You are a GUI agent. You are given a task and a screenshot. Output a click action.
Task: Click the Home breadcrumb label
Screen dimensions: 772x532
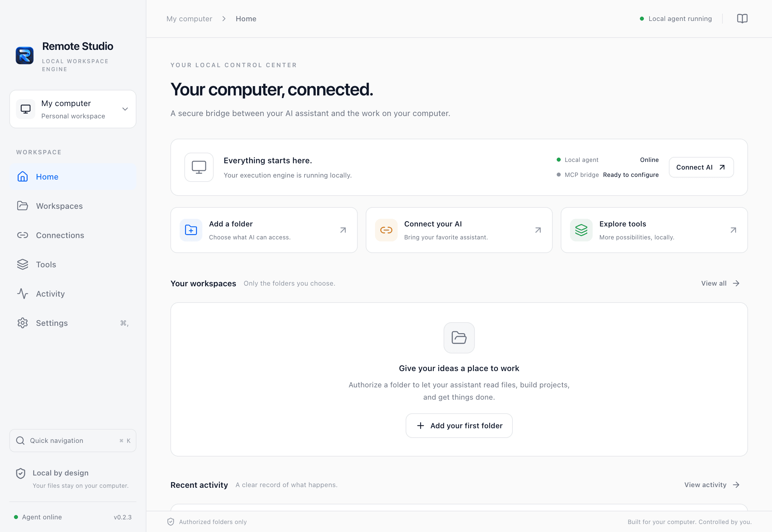point(246,19)
